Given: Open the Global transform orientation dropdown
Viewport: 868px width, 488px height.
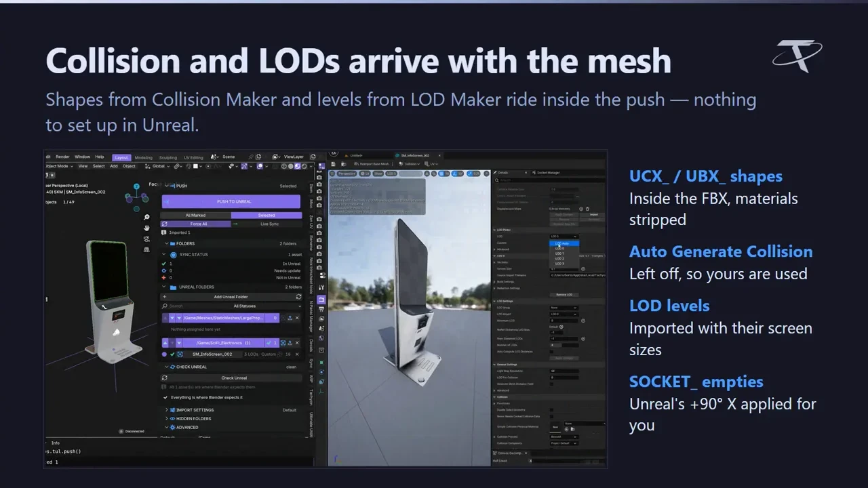Looking at the screenshot, I should click(157, 166).
